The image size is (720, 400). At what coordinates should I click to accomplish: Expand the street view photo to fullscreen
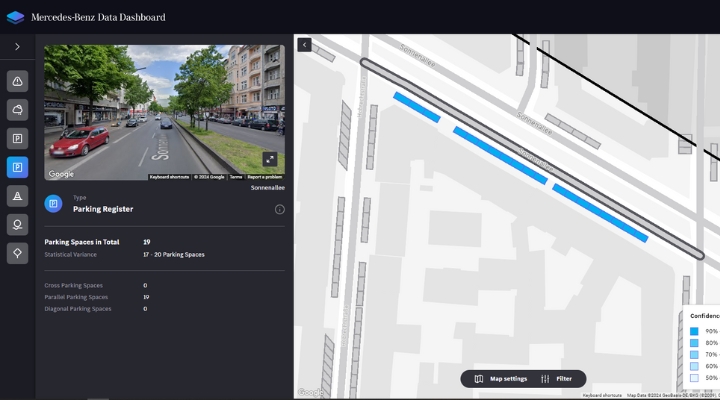point(270,159)
